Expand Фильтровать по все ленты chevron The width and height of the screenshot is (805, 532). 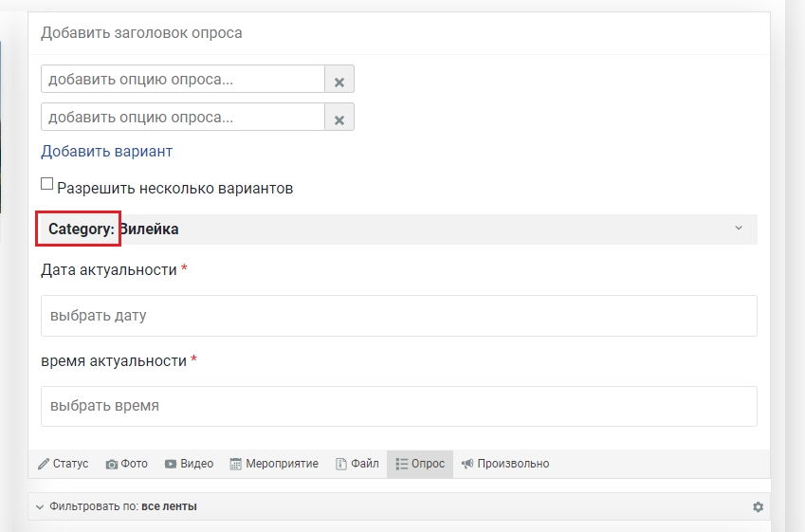point(40,507)
